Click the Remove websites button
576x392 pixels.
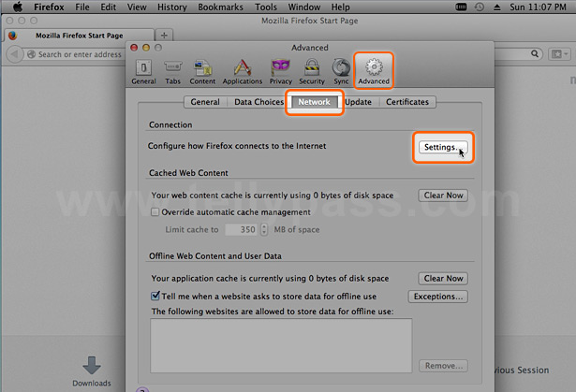pos(443,366)
